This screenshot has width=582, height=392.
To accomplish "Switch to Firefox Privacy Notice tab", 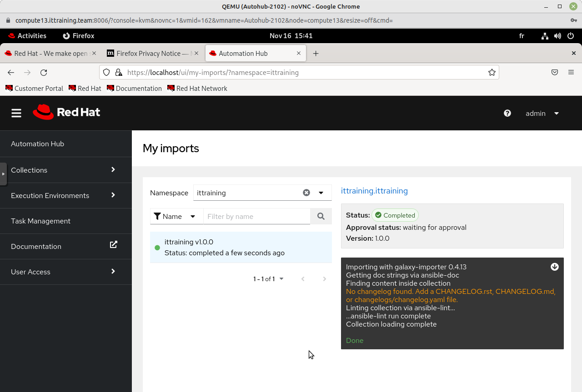I will tap(153, 53).
